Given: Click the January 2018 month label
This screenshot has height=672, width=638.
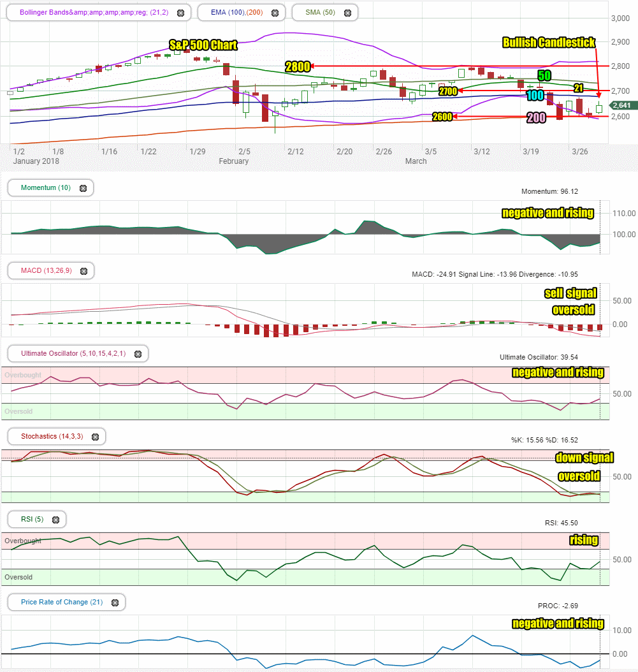Looking at the screenshot, I should [x=36, y=161].
